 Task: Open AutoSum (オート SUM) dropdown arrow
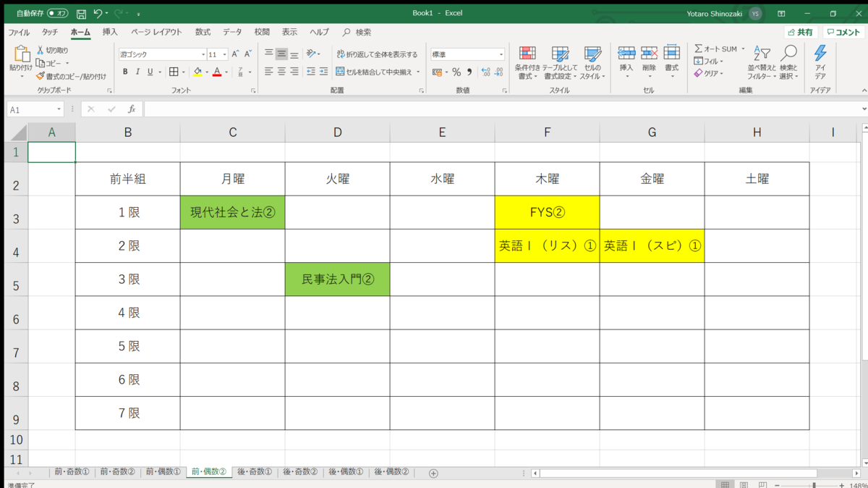[742, 49]
